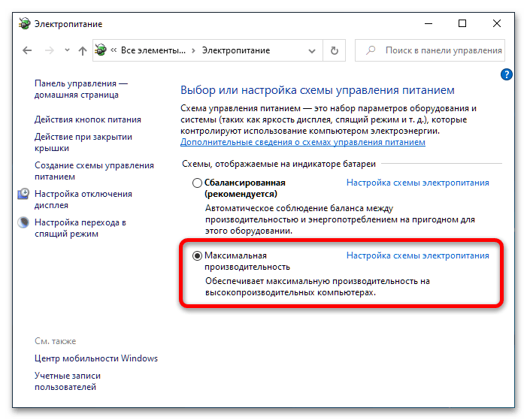The width and height of the screenshot is (527, 420).
Task: Open Панель управления — домашняя страница
Action: tap(81, 89)
